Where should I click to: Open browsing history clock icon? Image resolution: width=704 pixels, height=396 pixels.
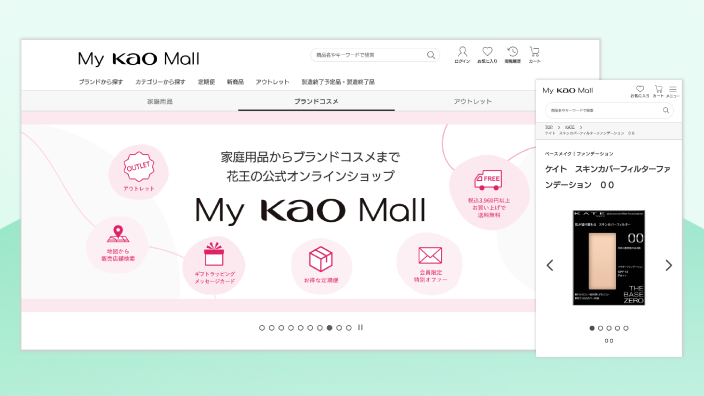coord(512,52)
